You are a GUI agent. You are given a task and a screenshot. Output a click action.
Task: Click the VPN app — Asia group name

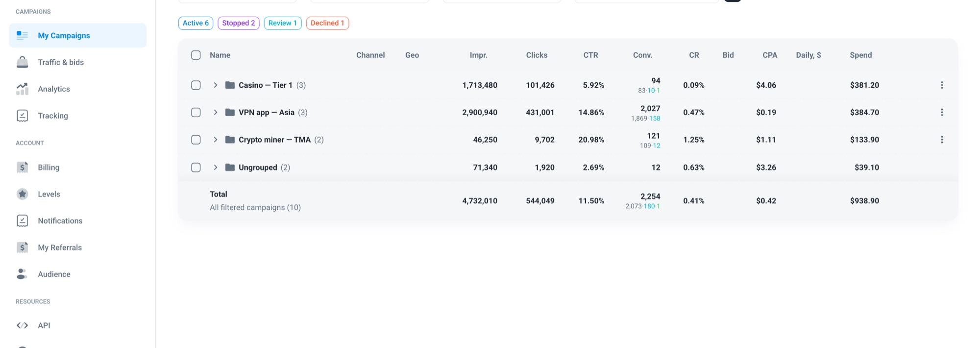click(x=267, y=112)
